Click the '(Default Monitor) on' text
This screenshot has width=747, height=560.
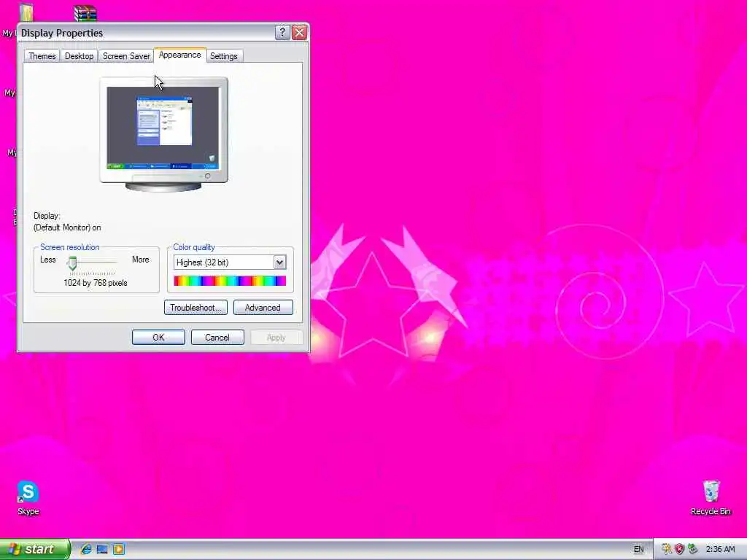point(67,227)
